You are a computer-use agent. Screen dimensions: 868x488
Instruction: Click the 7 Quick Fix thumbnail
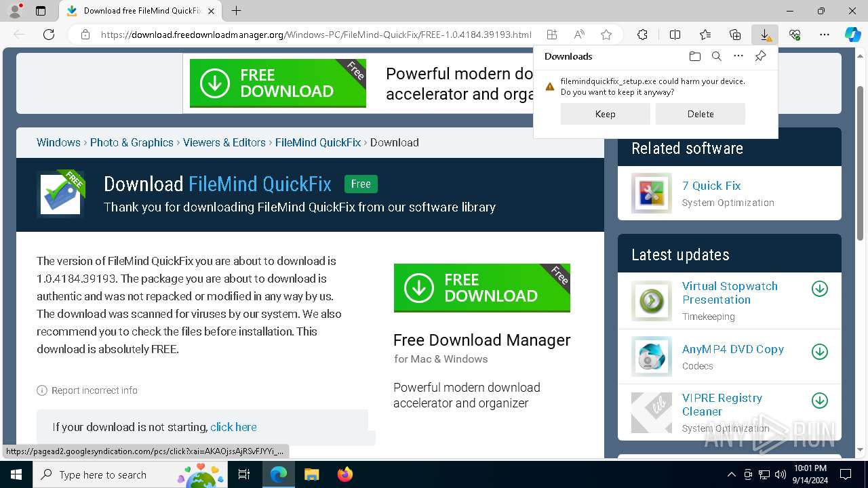[652, 193]
